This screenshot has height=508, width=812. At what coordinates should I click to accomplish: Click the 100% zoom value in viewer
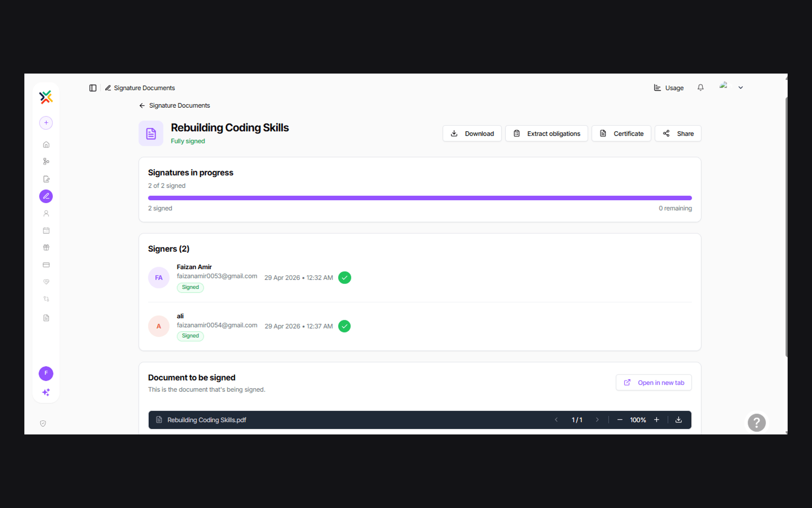click(638, 420)
